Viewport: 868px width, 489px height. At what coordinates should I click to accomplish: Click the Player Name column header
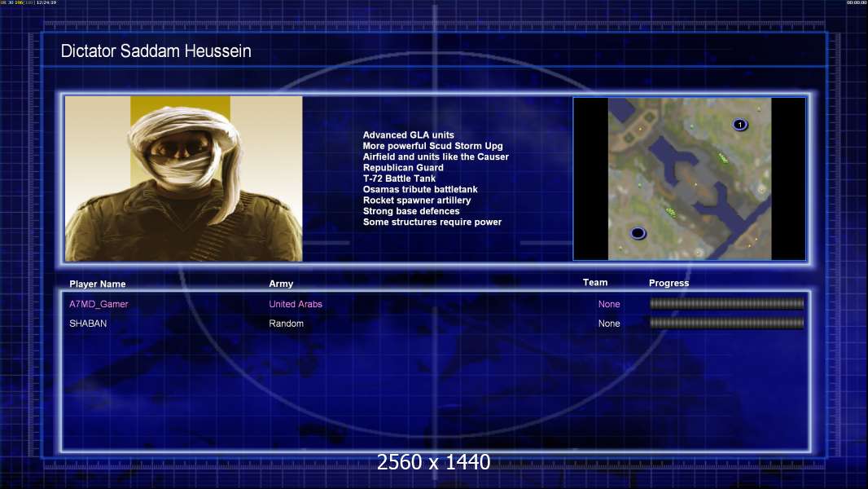point(98,284)
